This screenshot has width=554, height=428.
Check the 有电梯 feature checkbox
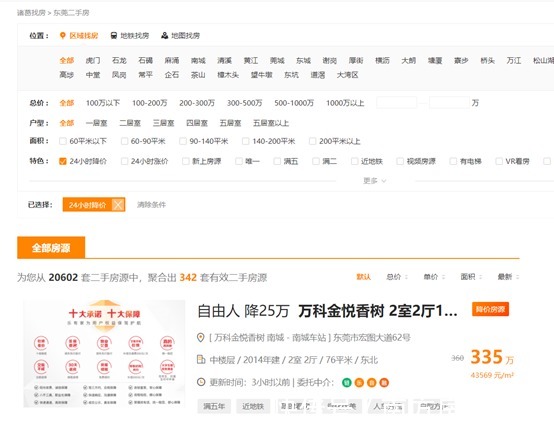point(453,162)
